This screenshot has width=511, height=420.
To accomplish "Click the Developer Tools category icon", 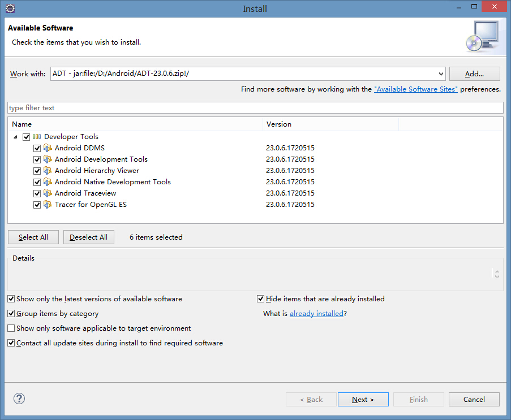I will [x=37, y=137].
